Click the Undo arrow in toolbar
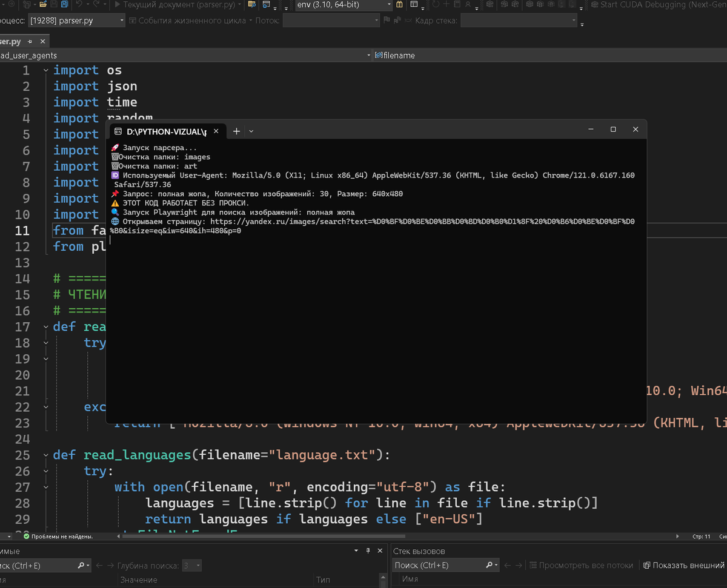The height and width of the screenshot is (588, 727). pos(79,5)
